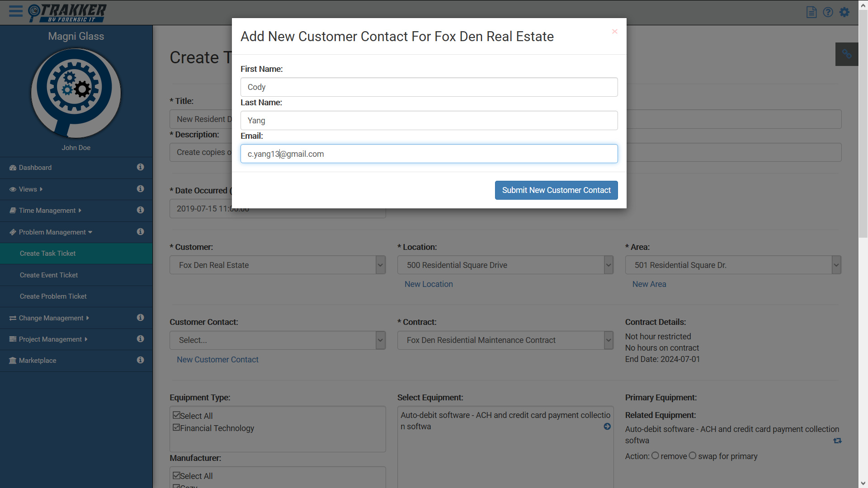Click Submit New Customer Contact button
Viewport: 868px width, 488px height.
point(556,190)
